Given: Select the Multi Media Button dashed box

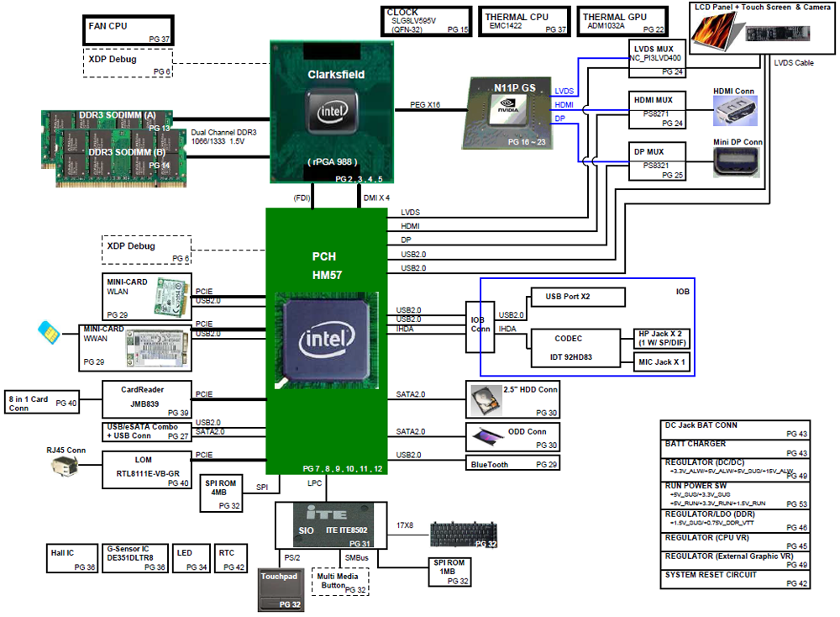Looking at the screenshot, I should (340, 582).
